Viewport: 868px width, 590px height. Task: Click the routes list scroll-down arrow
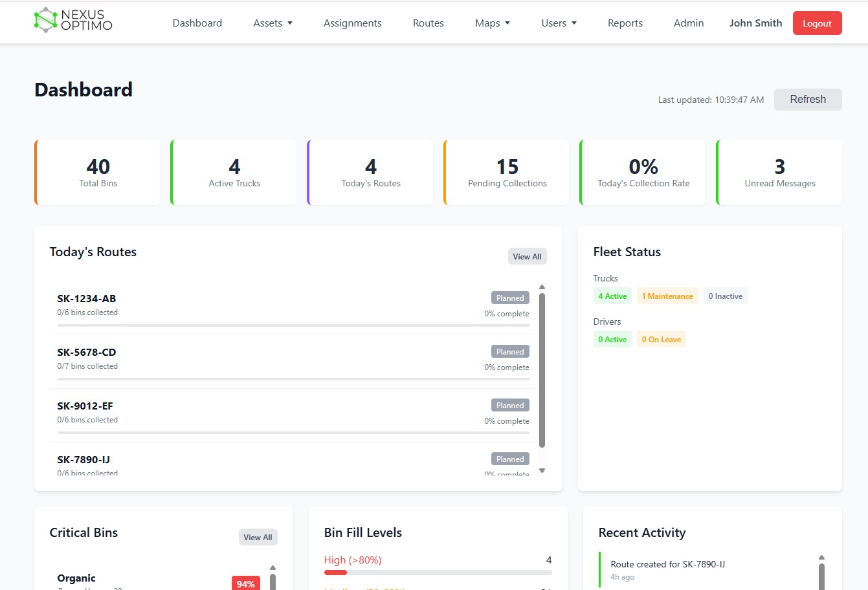[542, 471]
